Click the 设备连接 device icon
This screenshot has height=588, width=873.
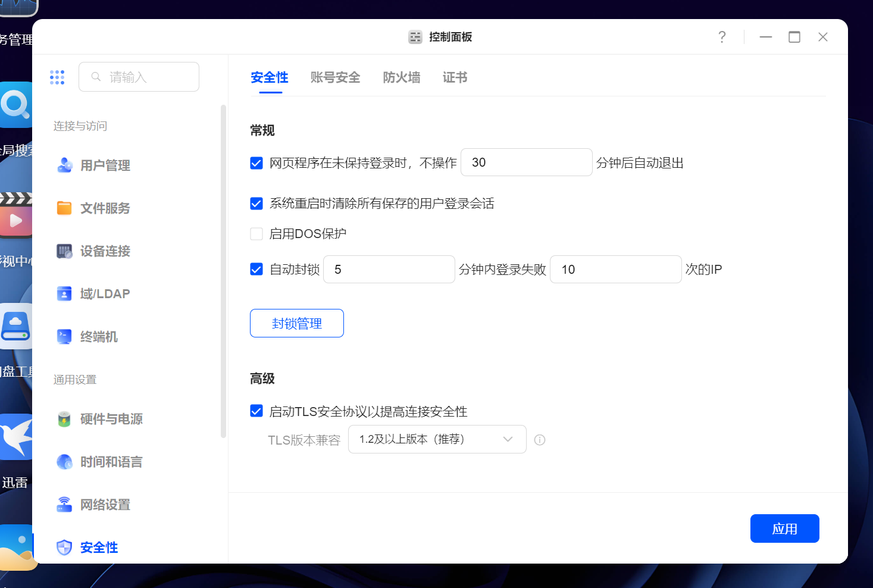tap(64, 251)
